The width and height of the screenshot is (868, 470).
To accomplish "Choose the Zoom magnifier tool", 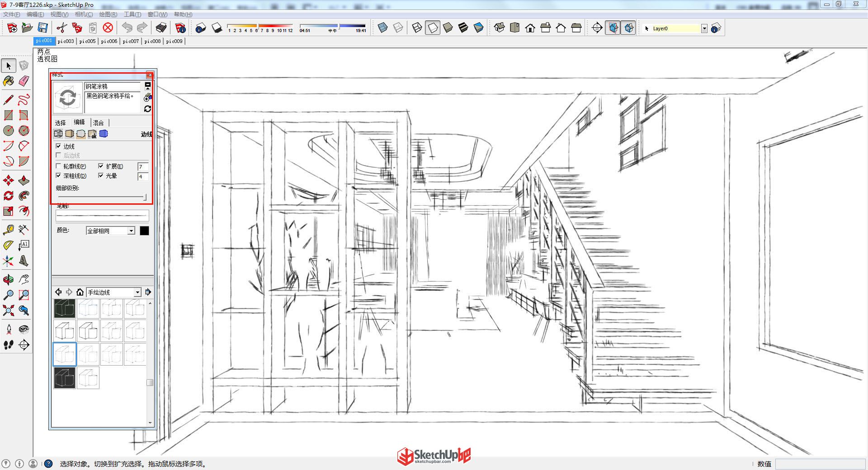I will point(9,295).
